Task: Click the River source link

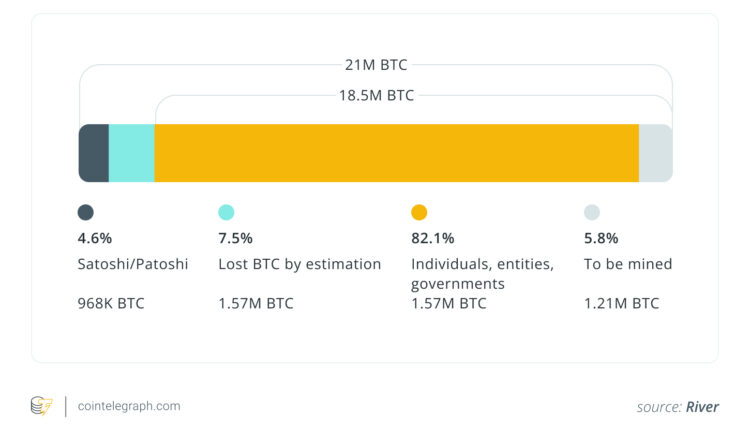Action: [702, 407]
